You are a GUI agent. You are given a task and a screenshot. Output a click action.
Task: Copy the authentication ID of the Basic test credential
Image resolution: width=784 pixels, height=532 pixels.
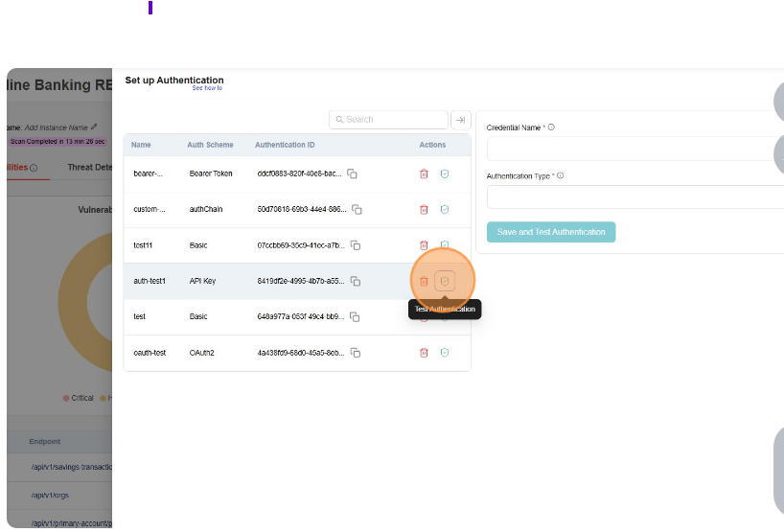coord(353,317)
